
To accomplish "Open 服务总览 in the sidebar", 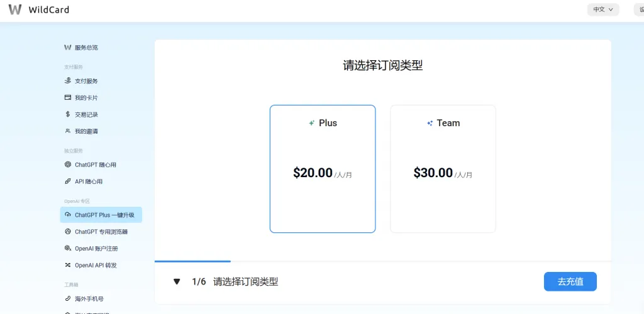I will click(86, 48).
